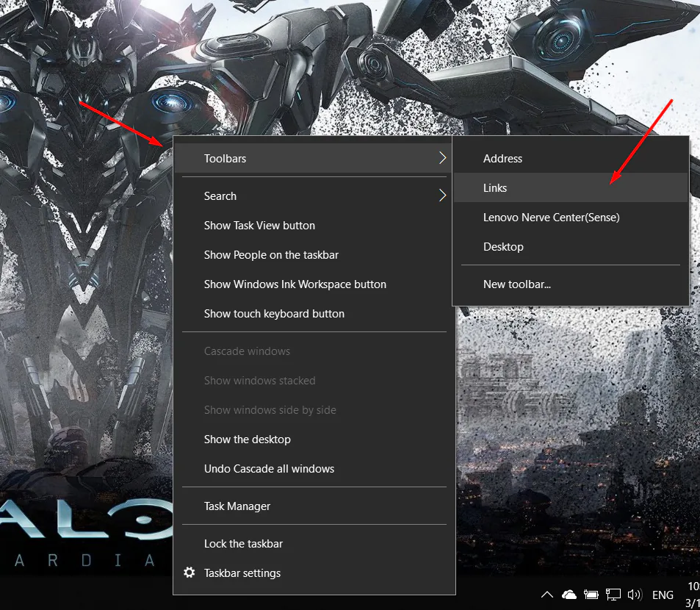This screenshot has width=700, height=610.
Task: Open Taskbar settings
Action: [x=314, y=573]
